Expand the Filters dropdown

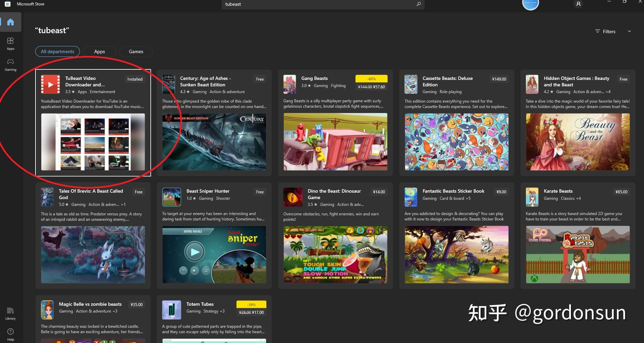coord(606,31)
